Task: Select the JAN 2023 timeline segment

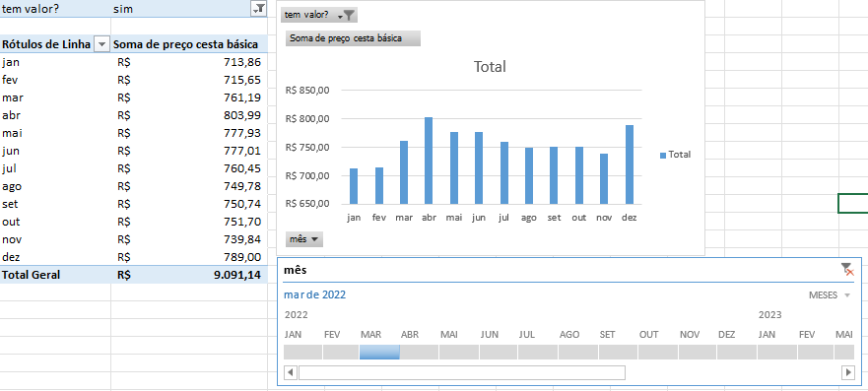Action: (x=777, y=352)
